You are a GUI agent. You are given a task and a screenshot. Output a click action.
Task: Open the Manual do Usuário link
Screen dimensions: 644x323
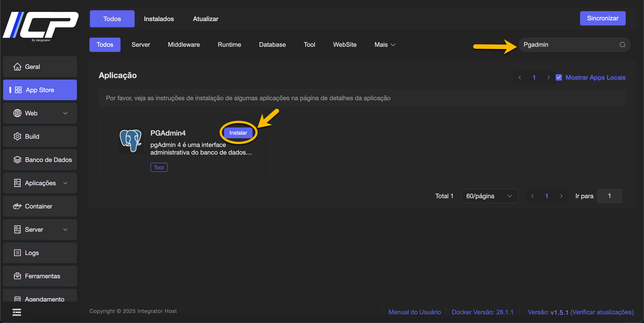click(x=415, y=312)
